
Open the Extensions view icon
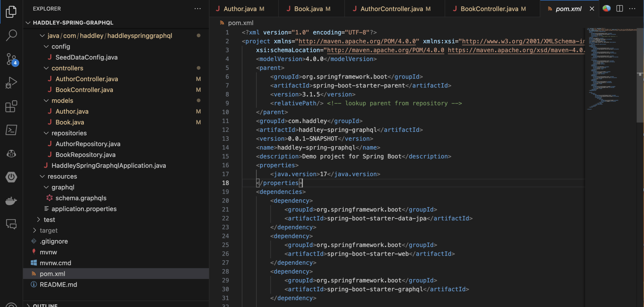point(11,106)
